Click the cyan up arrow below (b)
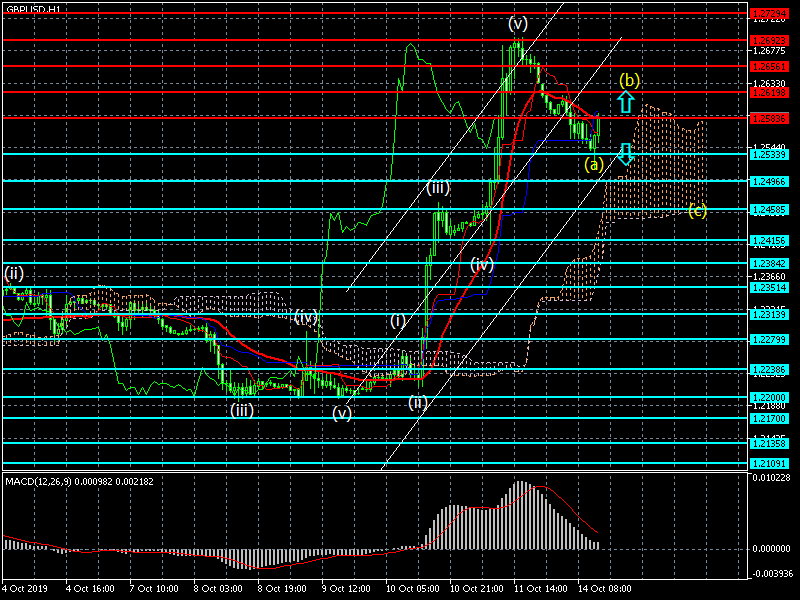This screenshot has height=600, width=800. [x=626, y=101]
